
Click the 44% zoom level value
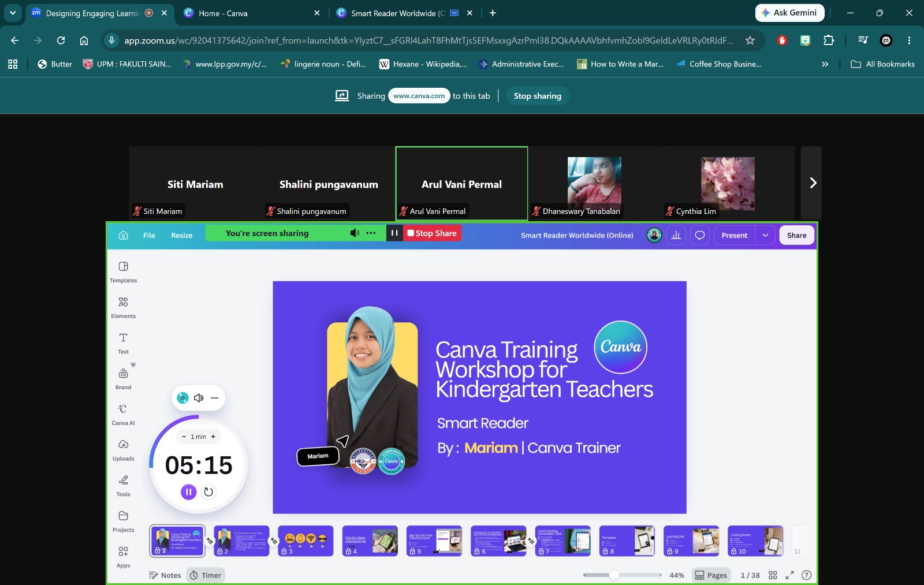[x=677, y=575]
